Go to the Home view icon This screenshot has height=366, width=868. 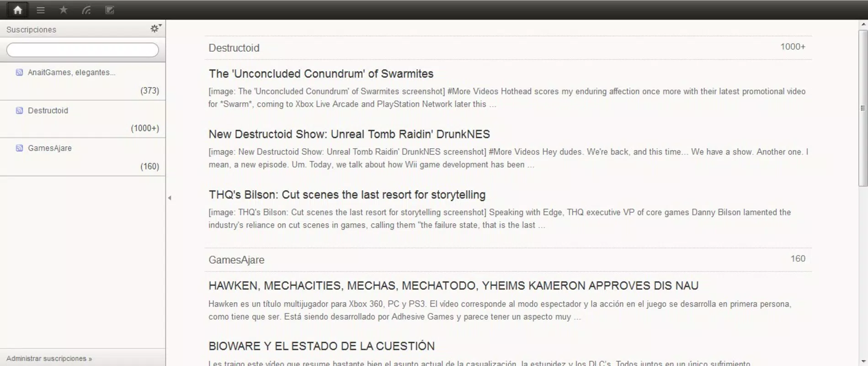pyautogui.click(x=17, y=10)
